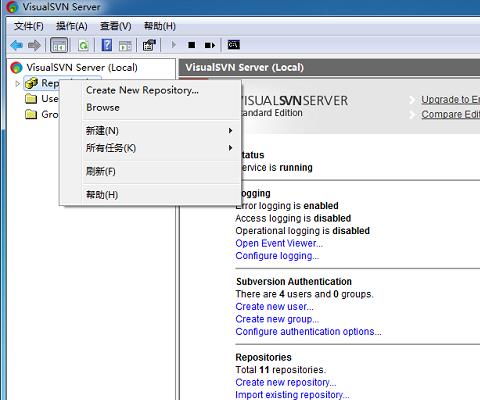Choose Create New Repository... from context menu
Image resolution: width=480 pixels, height=400 pixels.
(x=142, y=90)
